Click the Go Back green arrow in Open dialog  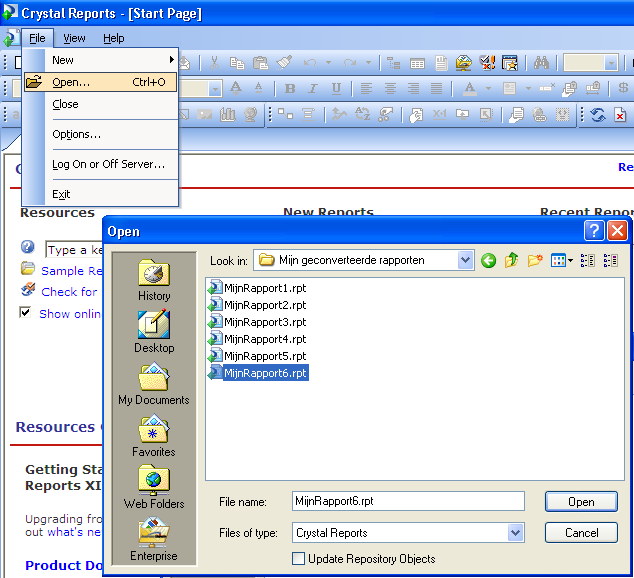(488, 261)
